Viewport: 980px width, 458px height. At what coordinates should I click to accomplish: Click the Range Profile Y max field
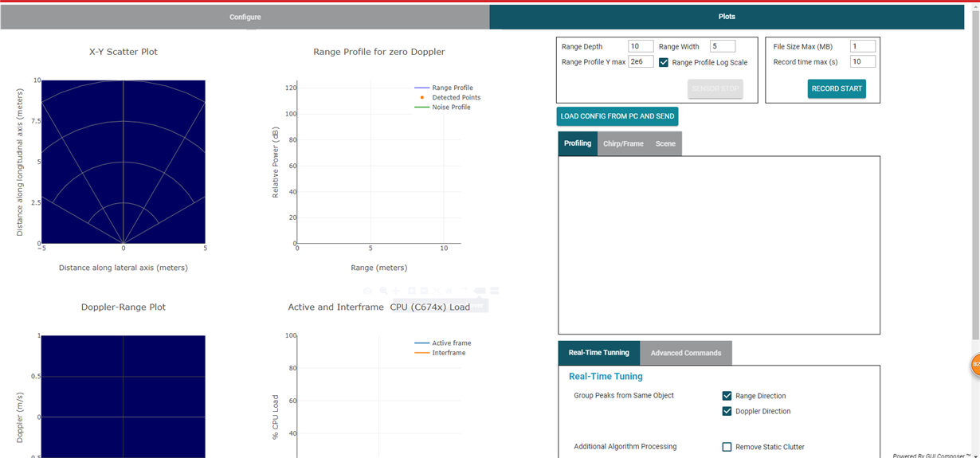click(x=641, y=61)
